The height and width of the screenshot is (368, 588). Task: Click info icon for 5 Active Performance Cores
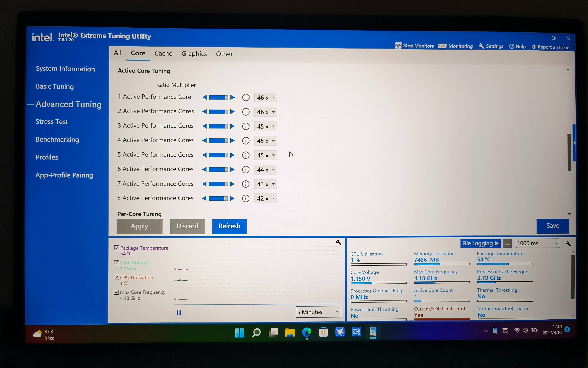(x=246, y=155)
